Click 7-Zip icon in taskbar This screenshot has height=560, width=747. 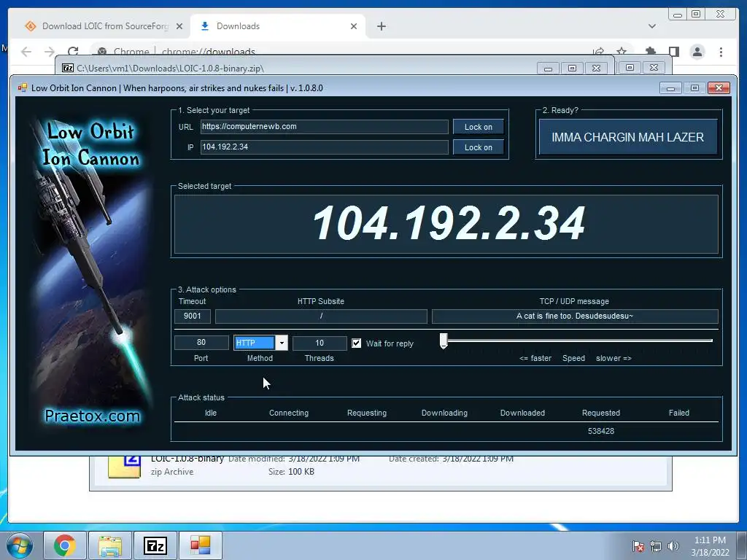[155, 545]
